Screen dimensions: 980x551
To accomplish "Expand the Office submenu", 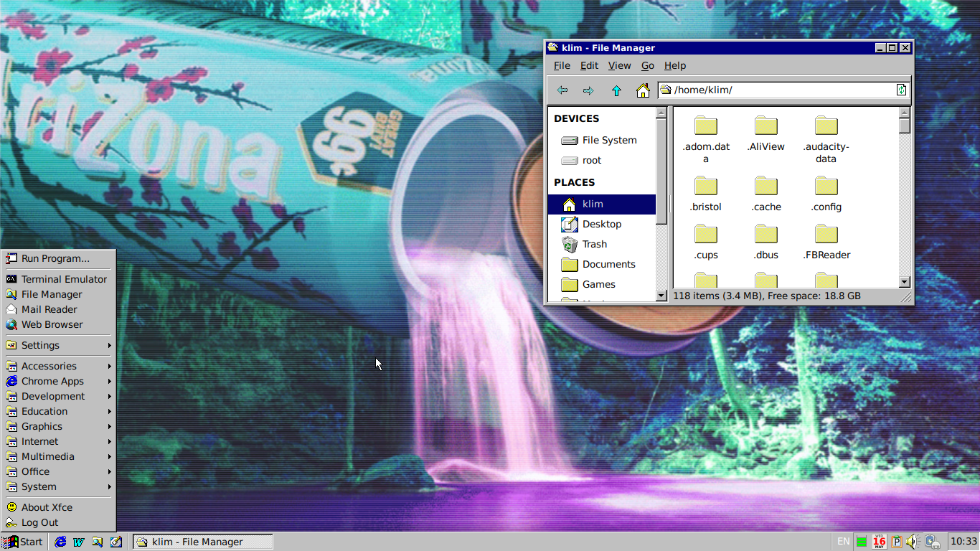I will (x=59, y=471).
